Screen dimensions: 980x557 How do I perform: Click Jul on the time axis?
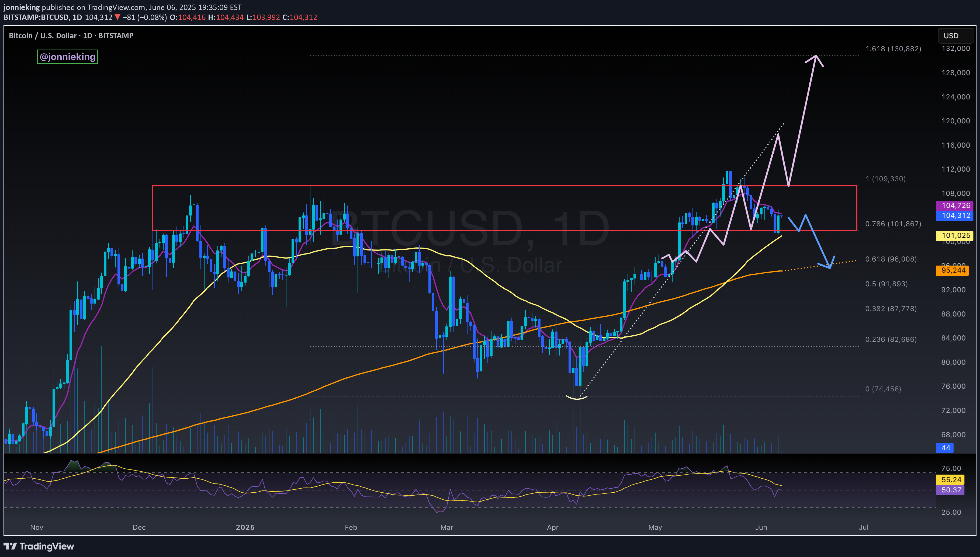(x=864, y=527)
